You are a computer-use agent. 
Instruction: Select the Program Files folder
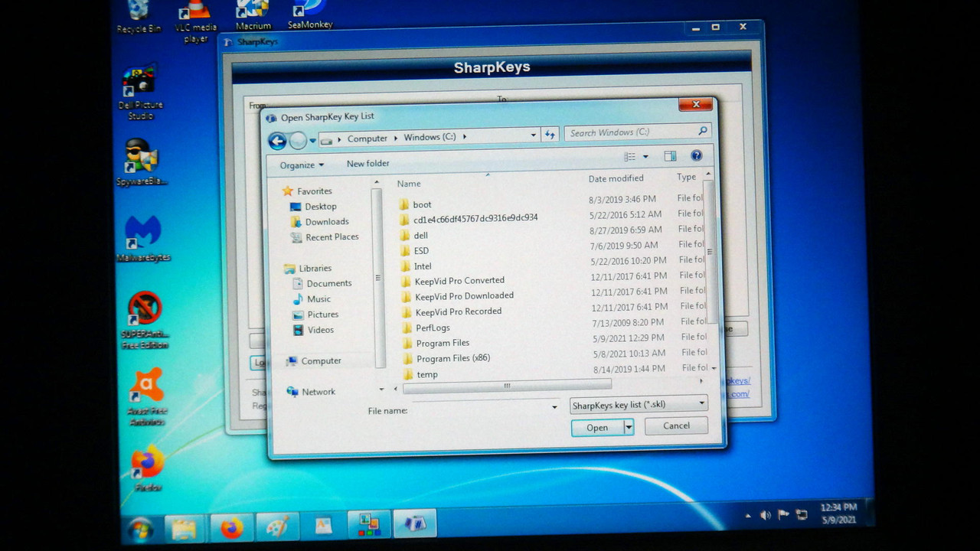tap(436, 343)
